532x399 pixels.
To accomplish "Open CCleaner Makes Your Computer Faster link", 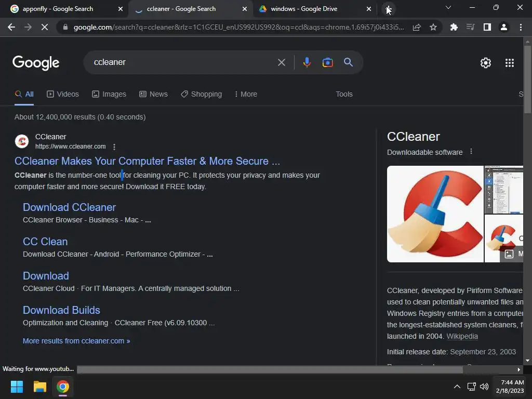I will coord(147,161).
